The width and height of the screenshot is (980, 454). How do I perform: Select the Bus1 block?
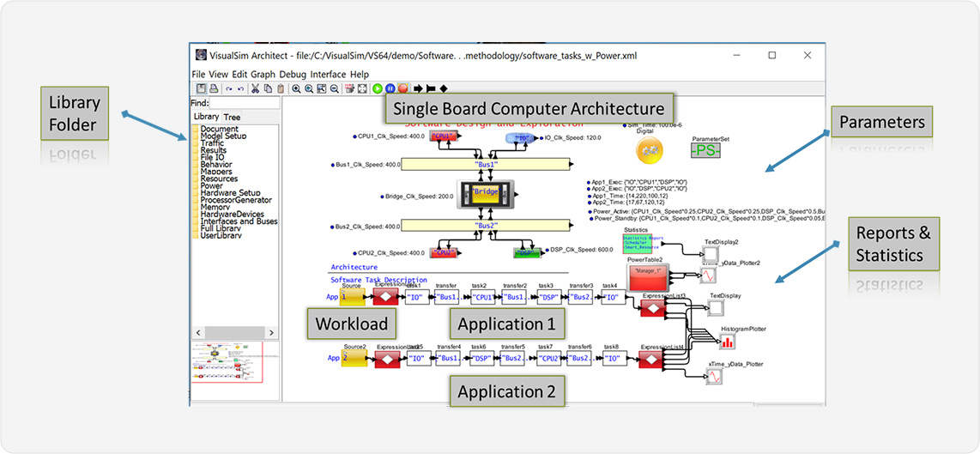pos(485,164)
